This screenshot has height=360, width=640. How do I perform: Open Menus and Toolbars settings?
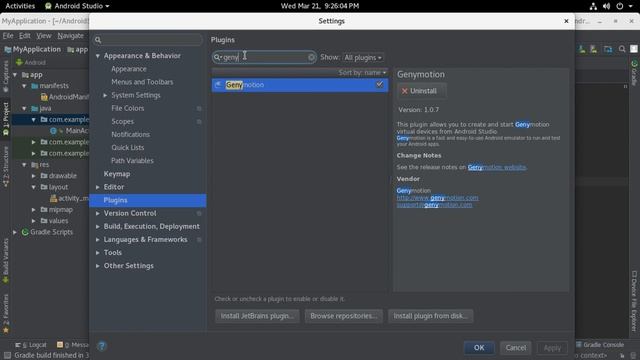coord(142,82)
